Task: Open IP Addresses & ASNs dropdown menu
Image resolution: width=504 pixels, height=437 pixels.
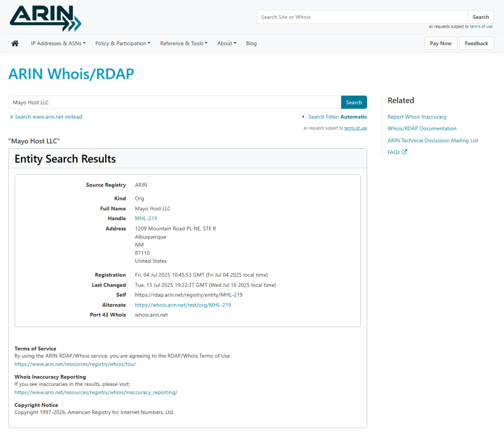Action: pyautogui.click(x=58, y=43)
